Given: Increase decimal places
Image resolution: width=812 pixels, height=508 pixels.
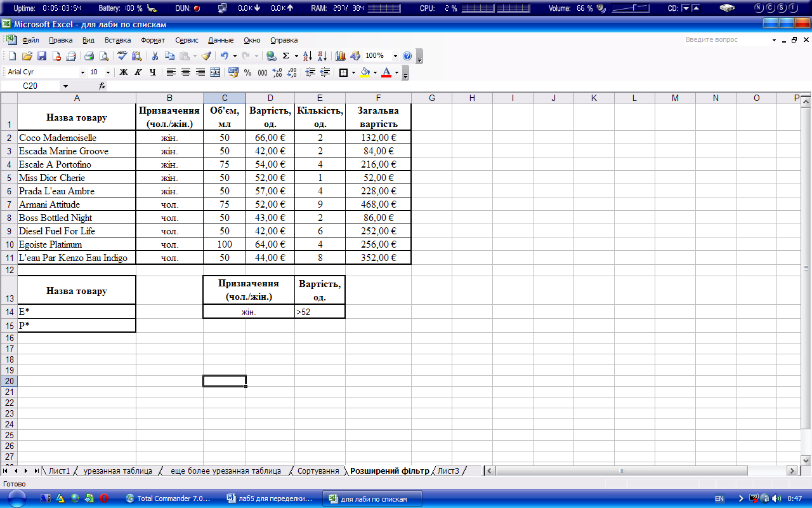Looking at the screenshot, I should coord(277,72).
